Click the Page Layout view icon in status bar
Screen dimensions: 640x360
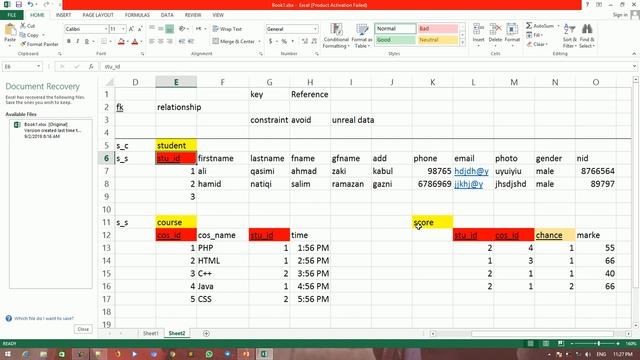(546, 344)
